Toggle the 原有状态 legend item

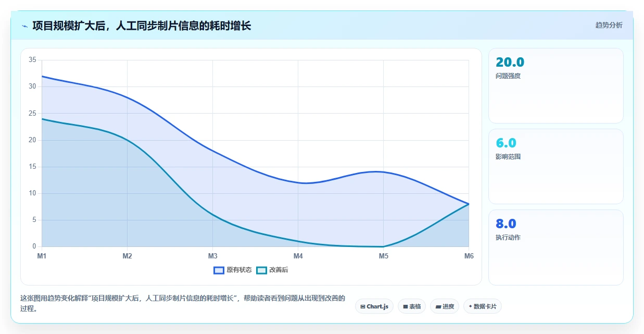(232, 270)
